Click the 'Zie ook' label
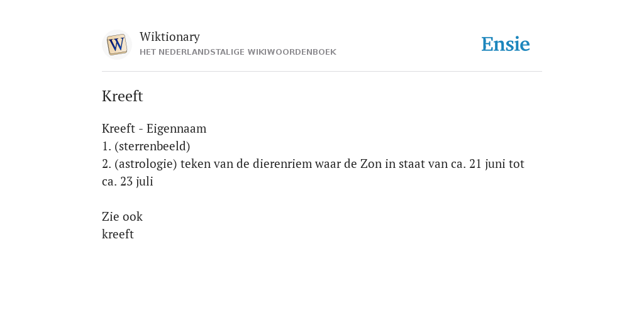Viewport: 644px width, 322px height. (122, 217)
